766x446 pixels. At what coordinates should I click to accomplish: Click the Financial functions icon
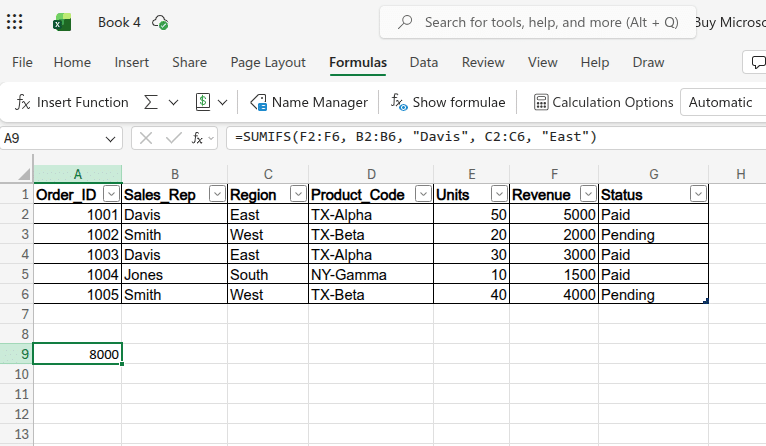[x=202, y=102]
